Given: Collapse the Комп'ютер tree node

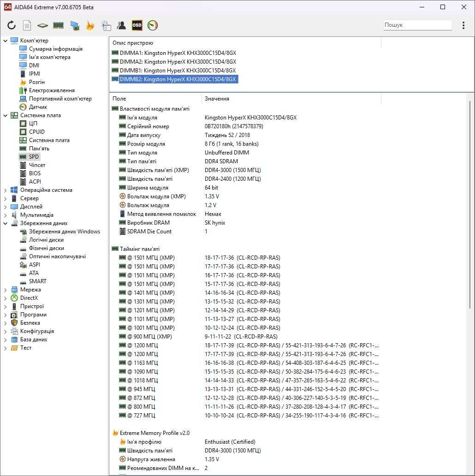Looking at the screenshot, I should click(x=5, y=41).
